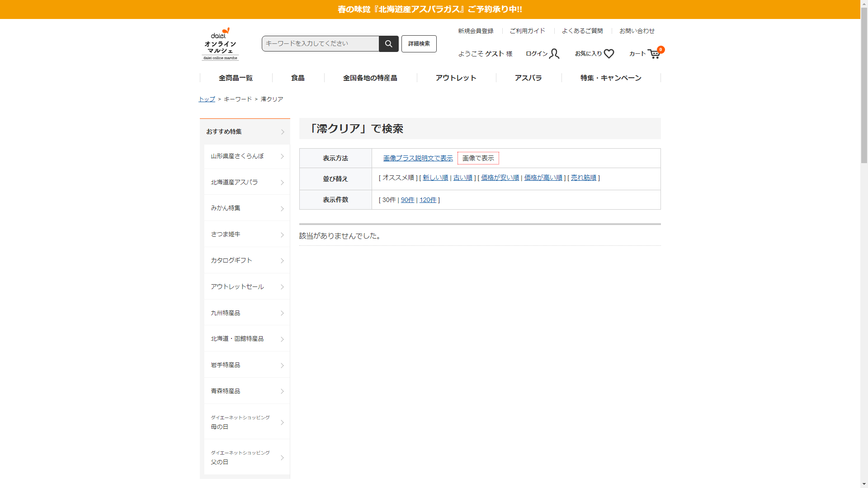The width and height of the screenshot is (868, 488).
Task: Click the arrow next to 山形県産さくらんぼ
Action: point(282,156)
